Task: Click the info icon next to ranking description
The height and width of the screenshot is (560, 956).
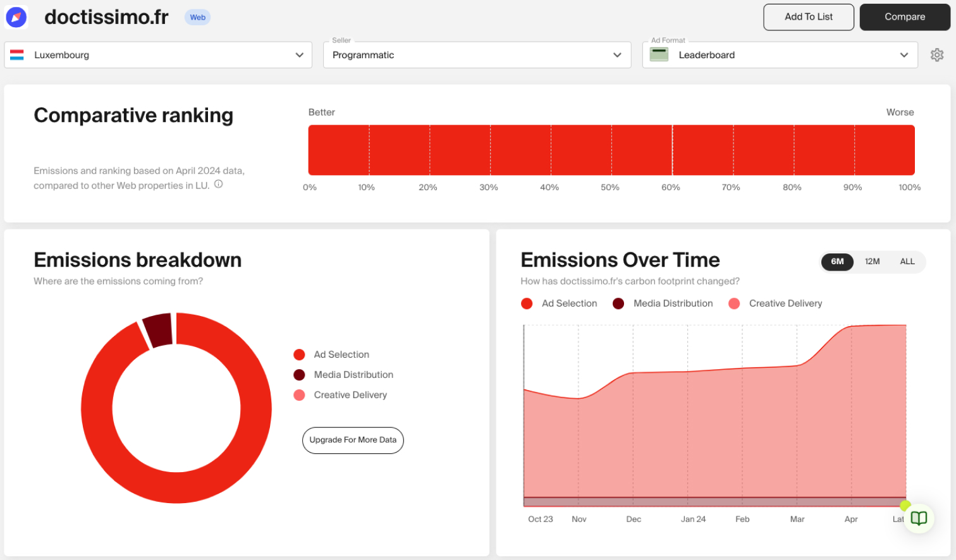Action: [x=218, y=185]
